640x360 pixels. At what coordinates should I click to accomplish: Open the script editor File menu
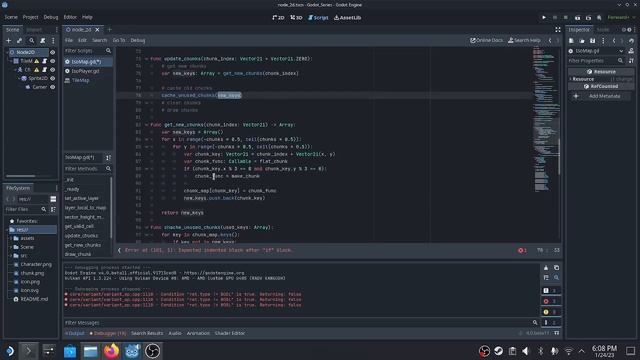[x=69, y=40]
